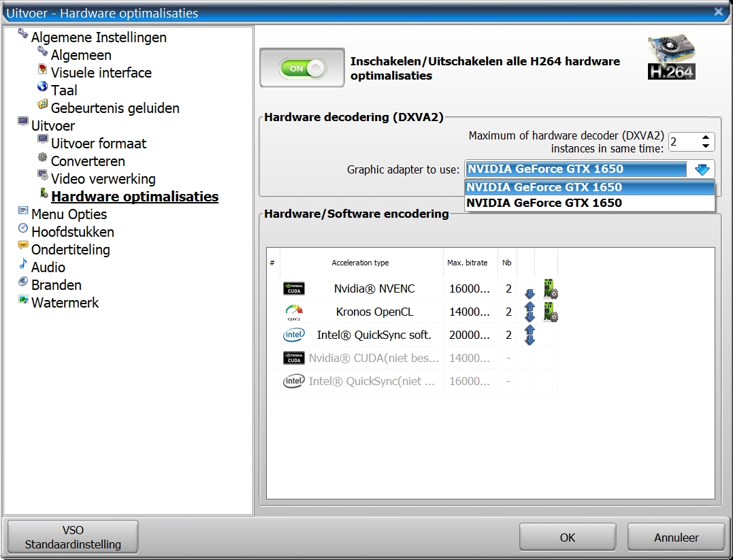Toggle the H264 hardware optimisations ON switch

(302, 68)
